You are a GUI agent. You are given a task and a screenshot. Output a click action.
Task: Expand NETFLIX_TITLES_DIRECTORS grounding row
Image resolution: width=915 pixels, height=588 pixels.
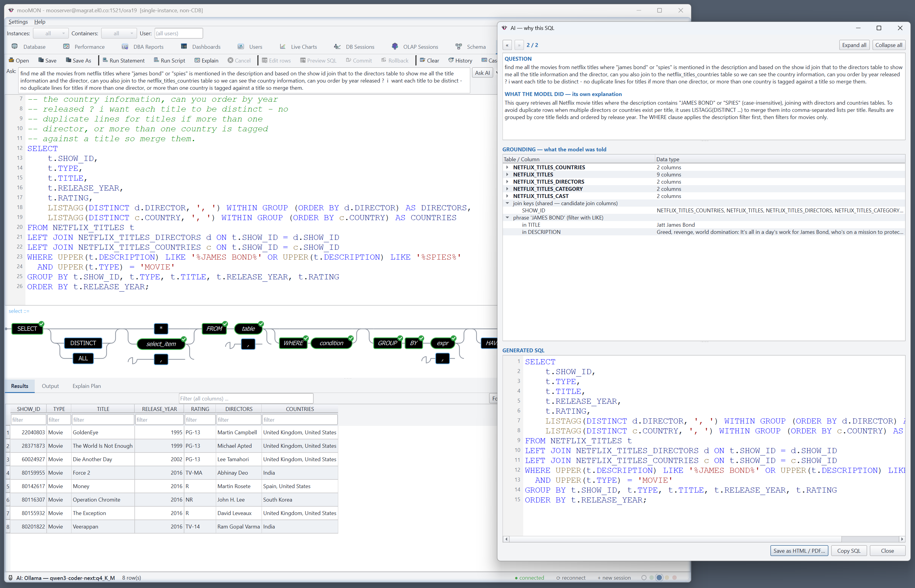tap(507, 182)
